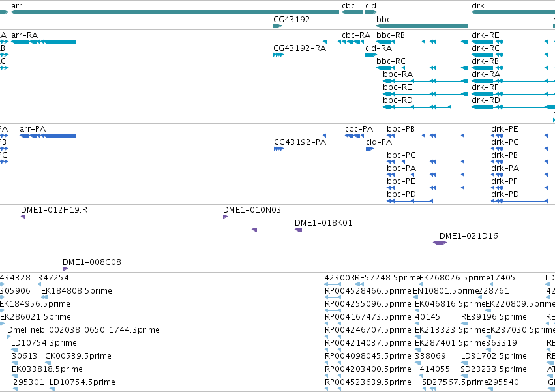This screenshot has height=392, width=555.
Task: Open the bbc-PD protein label
Action: tap(401, 195)
